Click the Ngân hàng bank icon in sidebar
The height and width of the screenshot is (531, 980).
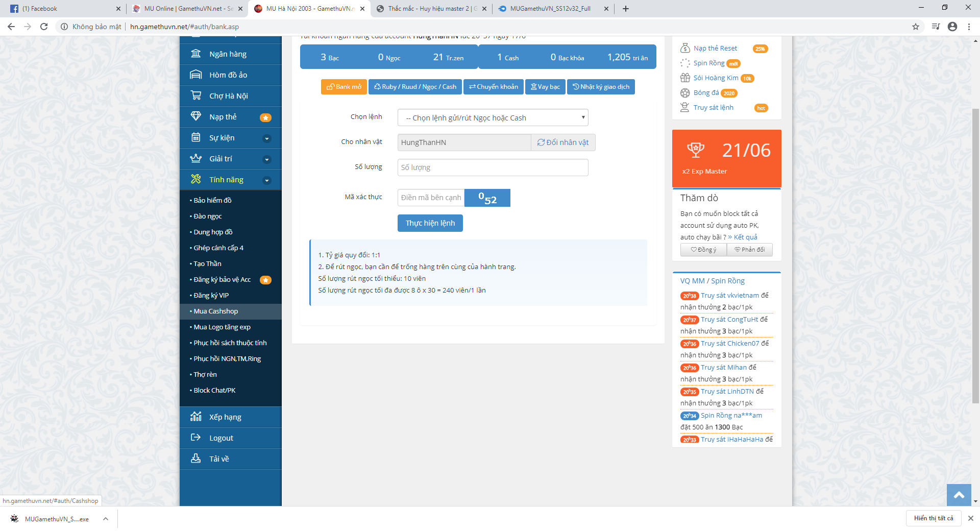point(195,54)
